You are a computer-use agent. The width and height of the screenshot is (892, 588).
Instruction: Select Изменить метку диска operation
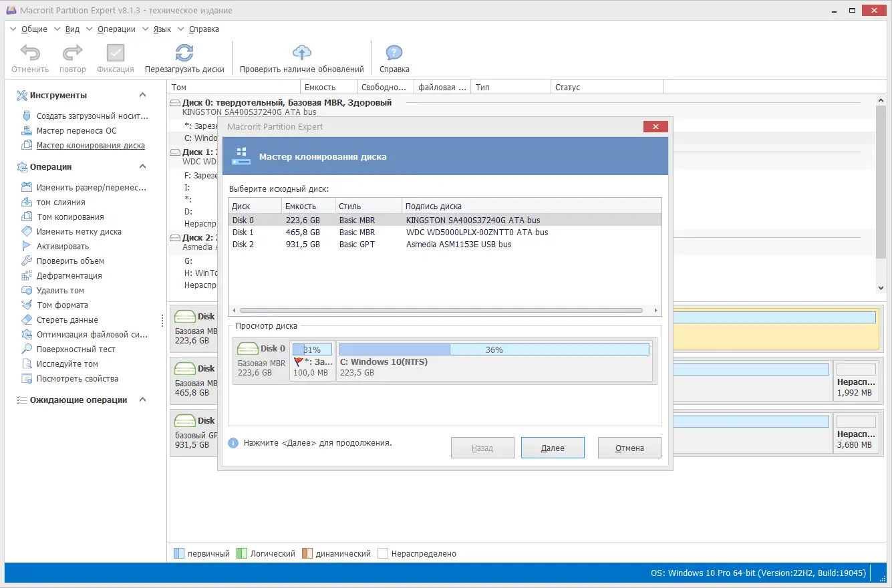71,232
